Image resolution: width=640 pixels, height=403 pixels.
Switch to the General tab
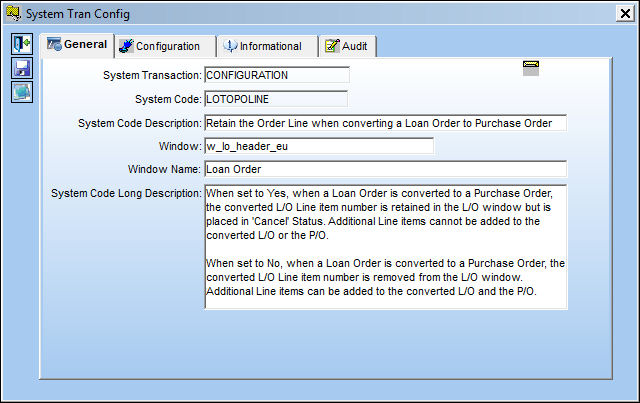(x=77, y=45)
